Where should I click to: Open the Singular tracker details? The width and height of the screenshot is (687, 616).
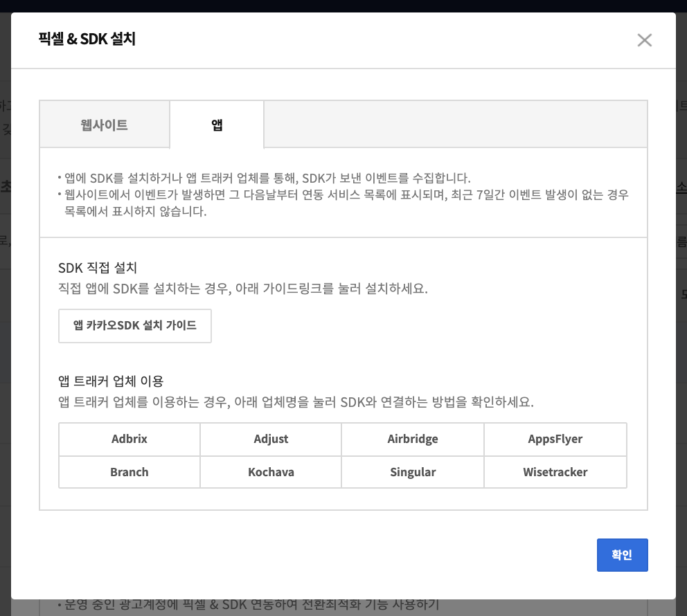tap(413, 471)
